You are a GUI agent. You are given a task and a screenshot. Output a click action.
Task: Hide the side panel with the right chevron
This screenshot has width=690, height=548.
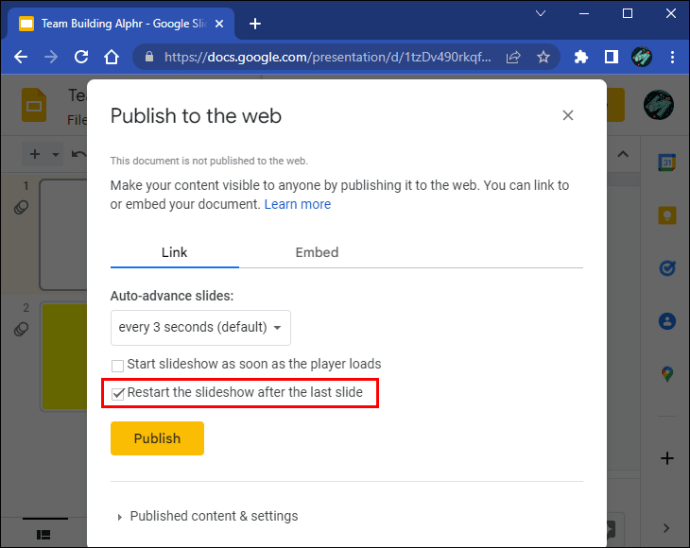[666, 528]
